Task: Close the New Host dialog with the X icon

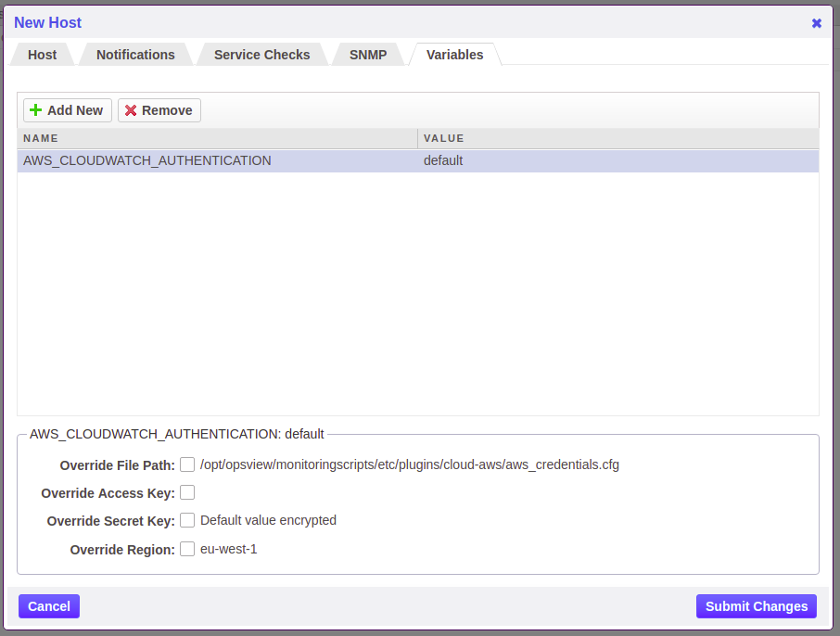Action: [816, 23]
